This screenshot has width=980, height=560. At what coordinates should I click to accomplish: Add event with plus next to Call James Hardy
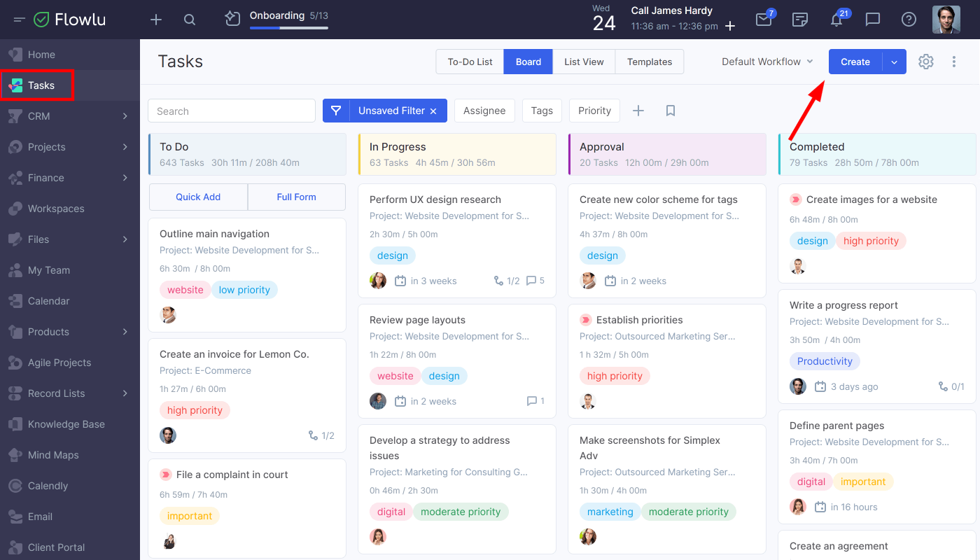[730, 26]
